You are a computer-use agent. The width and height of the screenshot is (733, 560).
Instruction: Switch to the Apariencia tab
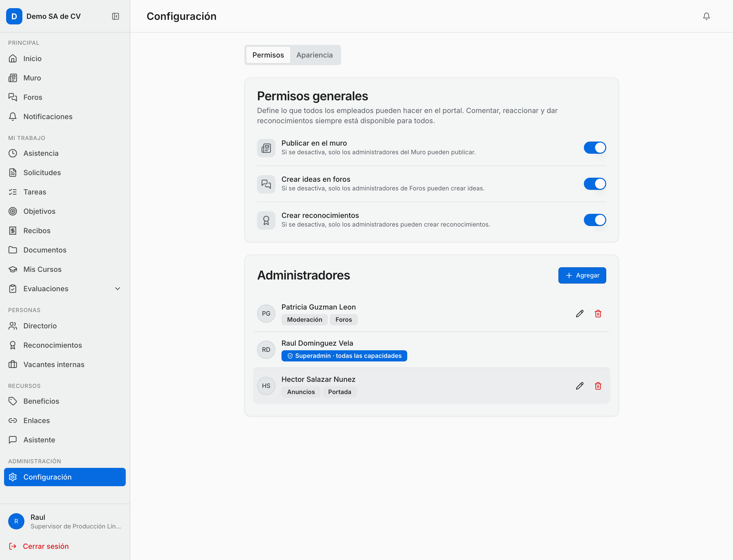pos(314,55)
